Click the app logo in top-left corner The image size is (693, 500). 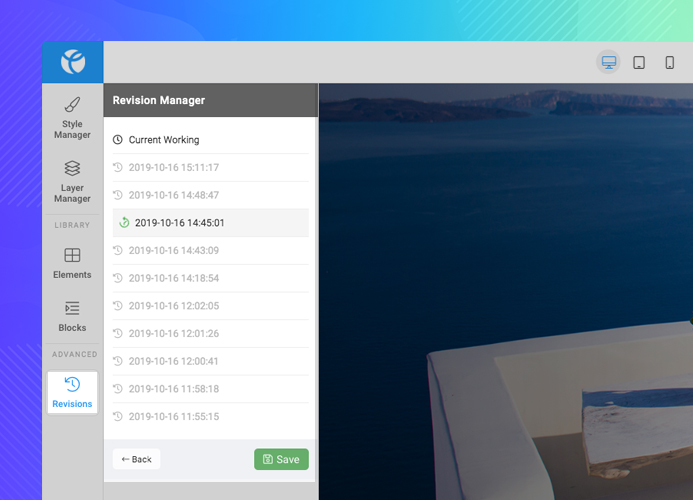click(72, 62)
